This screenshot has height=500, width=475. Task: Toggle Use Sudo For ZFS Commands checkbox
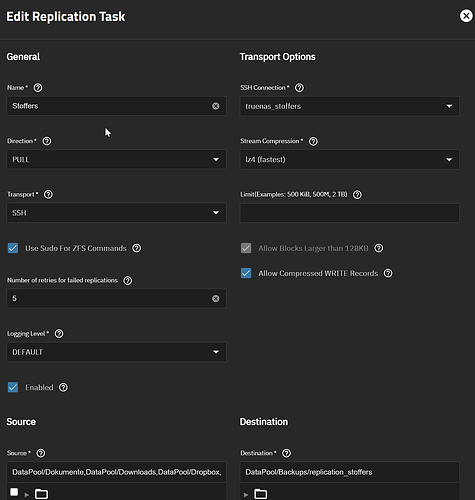click(x=13, y=248)
